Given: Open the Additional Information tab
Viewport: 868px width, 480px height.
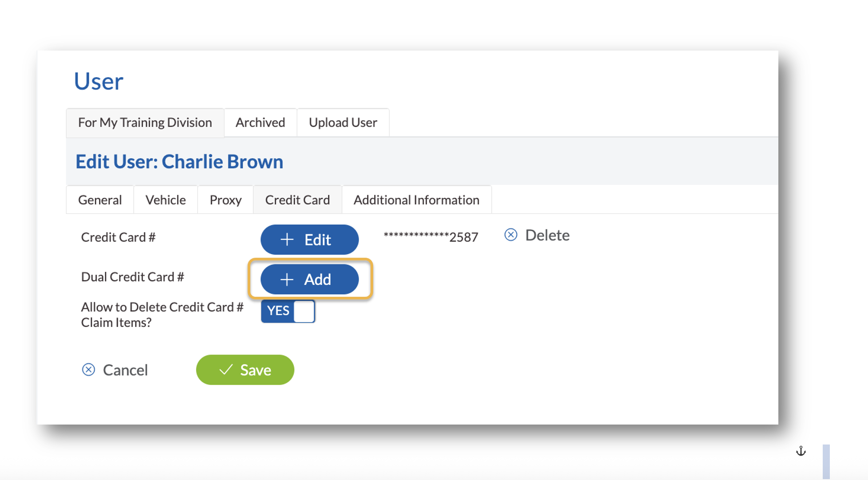Looking at the screenshot, I should [416, 200].
